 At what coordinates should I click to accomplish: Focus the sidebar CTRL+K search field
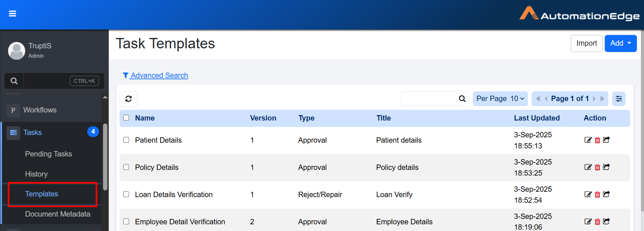[x=64, y=81]
